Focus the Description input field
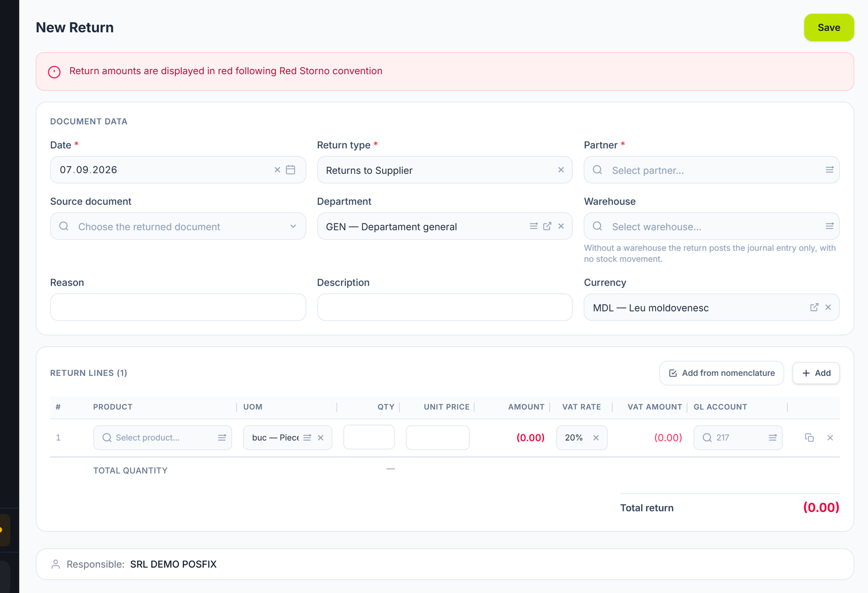 pos(444,307)
